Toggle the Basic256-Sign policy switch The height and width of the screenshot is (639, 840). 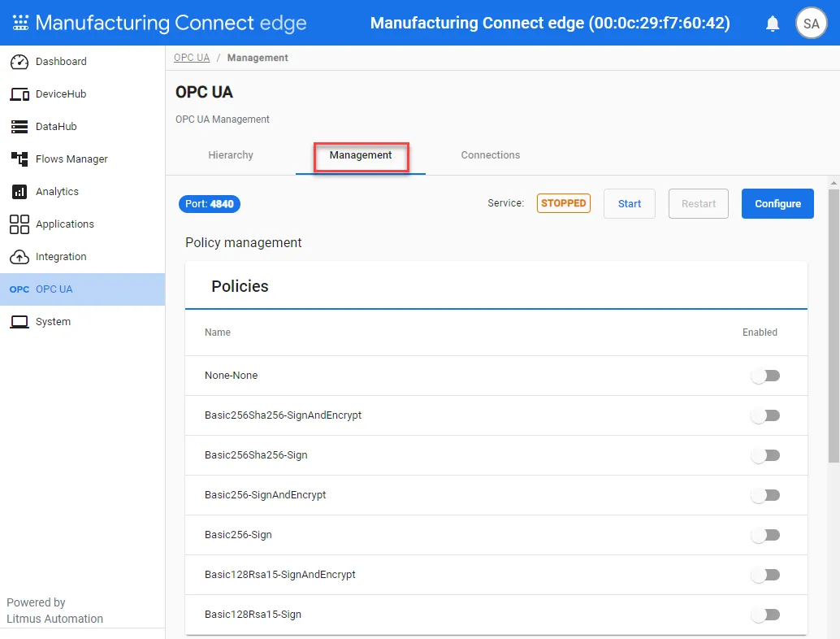[x=765, y=535]
